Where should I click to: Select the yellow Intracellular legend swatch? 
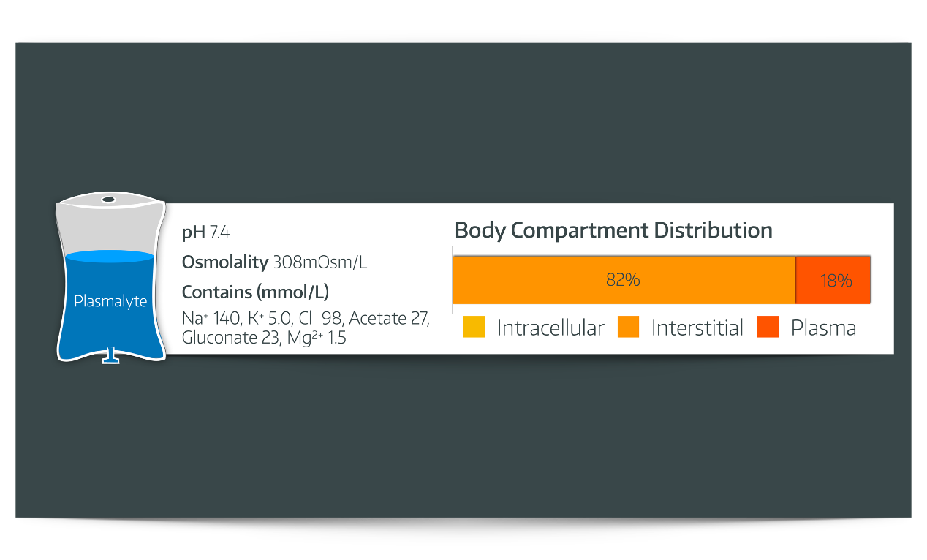[474, 327]
